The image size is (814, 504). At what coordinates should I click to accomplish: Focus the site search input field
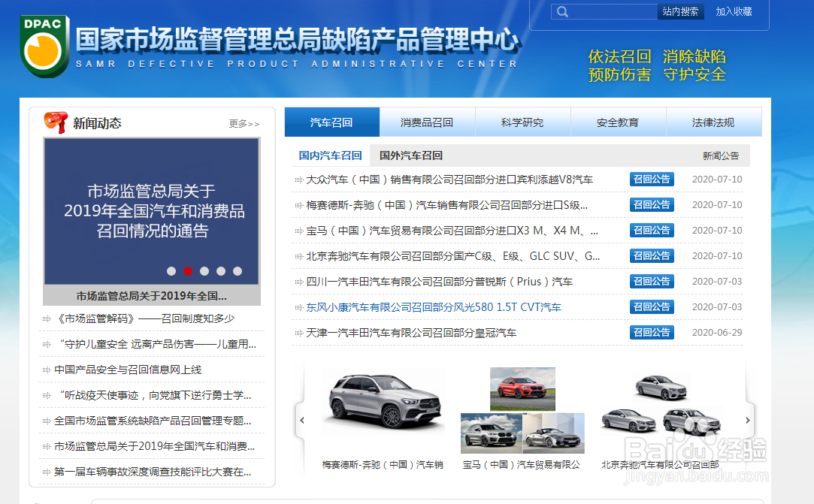604,11
